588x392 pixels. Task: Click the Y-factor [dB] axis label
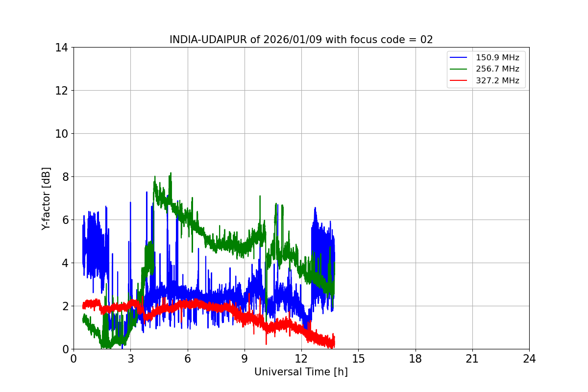click(46, 198)
